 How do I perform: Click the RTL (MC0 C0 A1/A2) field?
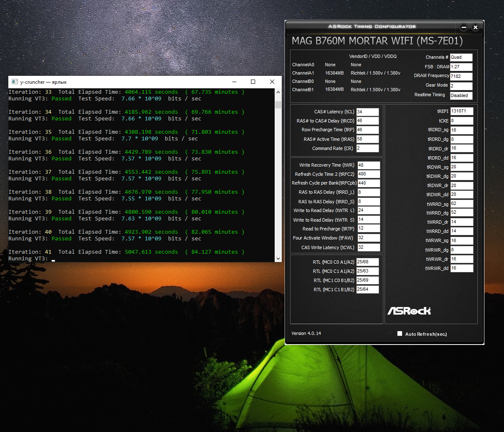(367, 262)
